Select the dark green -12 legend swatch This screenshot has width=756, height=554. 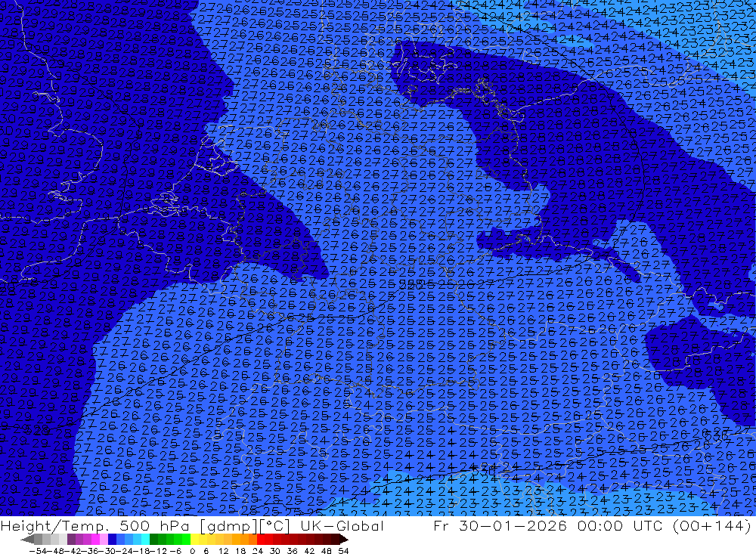(x=153, y=539)
